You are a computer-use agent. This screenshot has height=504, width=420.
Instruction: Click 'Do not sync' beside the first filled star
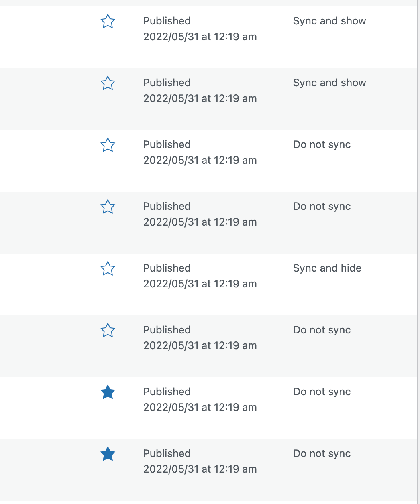tap(322, 392)
